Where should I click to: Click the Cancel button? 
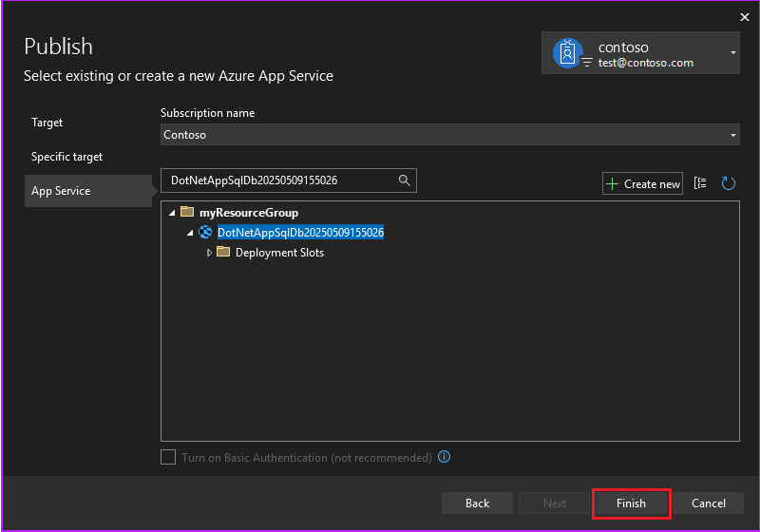(708, 503)
